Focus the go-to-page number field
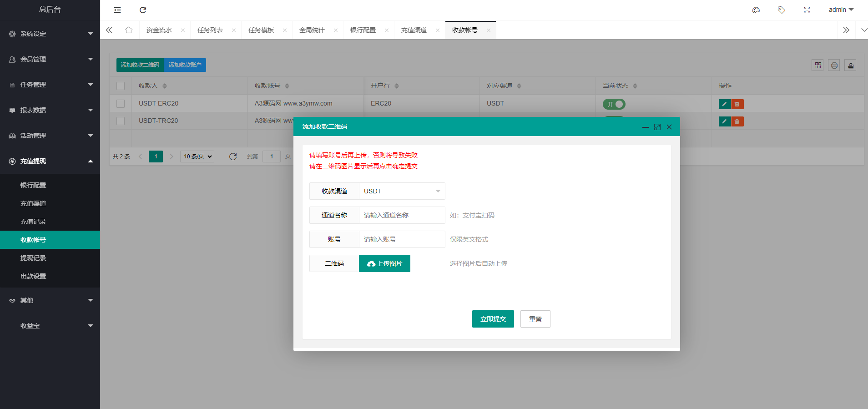 tap(272, 157)
